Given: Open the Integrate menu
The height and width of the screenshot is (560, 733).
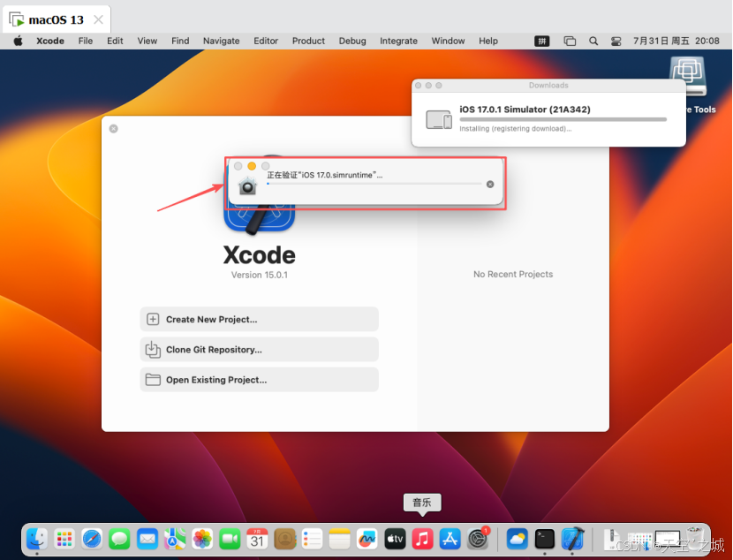Looking at the screenshot, I should point(399,41).
